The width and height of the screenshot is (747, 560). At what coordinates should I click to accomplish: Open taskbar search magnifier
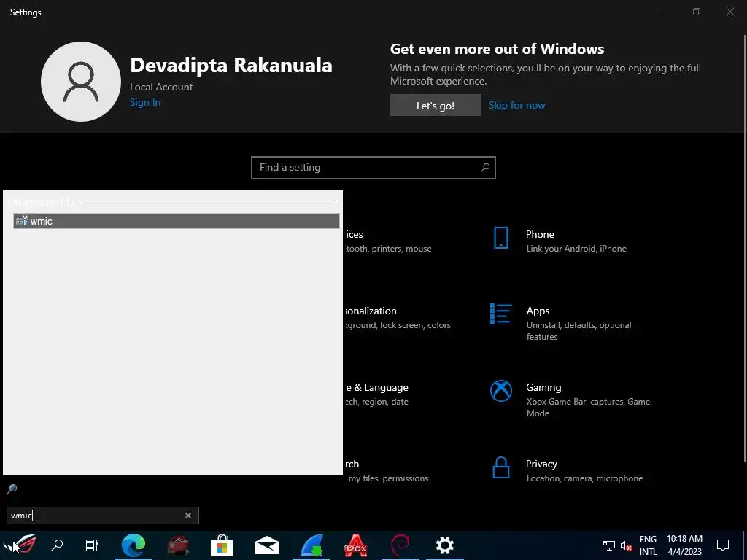click(57, 545)
